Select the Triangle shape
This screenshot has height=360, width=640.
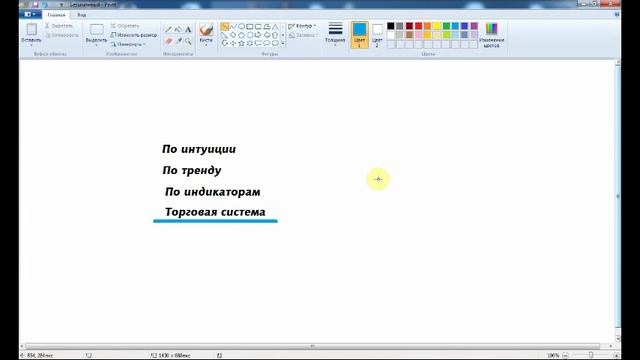coord(276,27)
